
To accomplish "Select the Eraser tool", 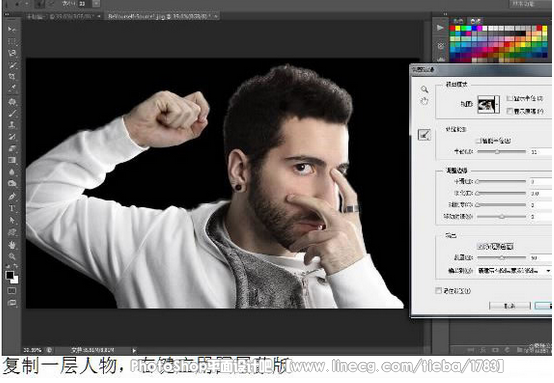I will click(x=12, y=148).
